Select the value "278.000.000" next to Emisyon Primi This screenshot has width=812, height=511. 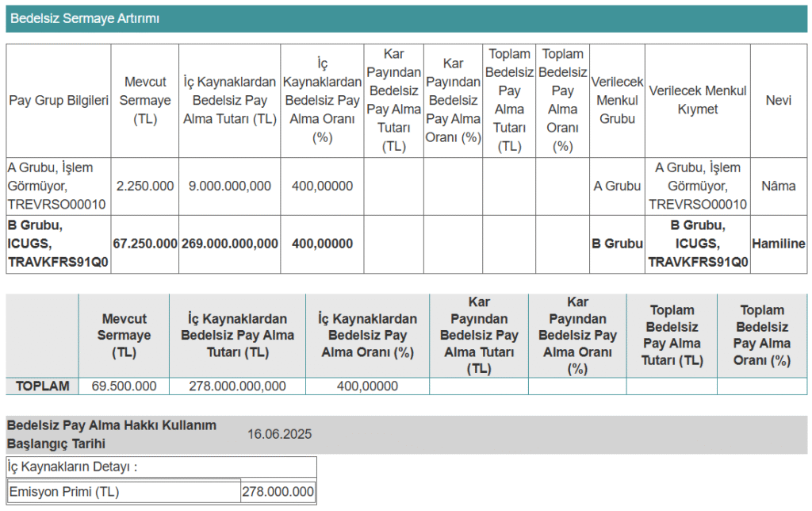tap(278, 490)
